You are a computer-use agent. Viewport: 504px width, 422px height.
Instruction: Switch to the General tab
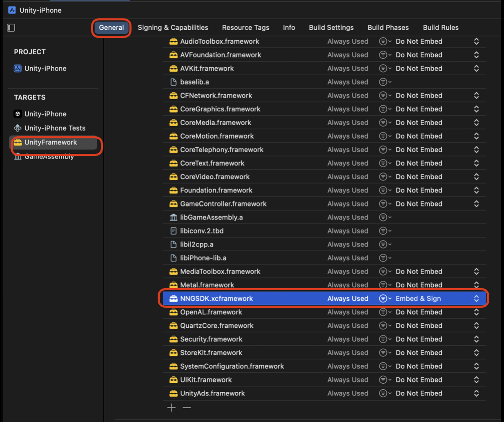coord(112,28)
